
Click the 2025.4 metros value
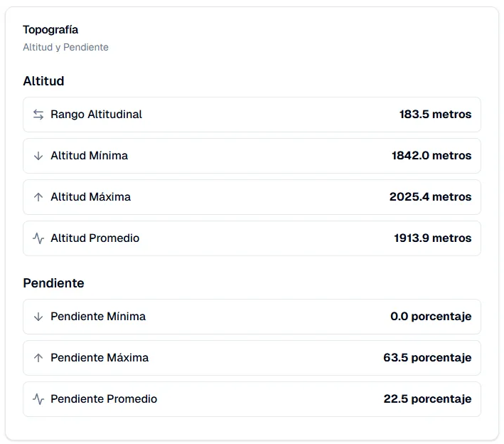[x=430, y=196]
